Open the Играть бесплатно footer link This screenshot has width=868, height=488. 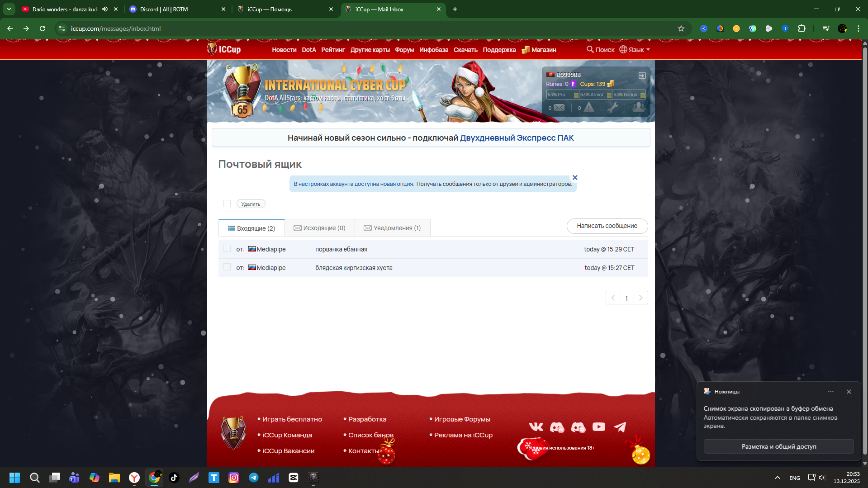click(292, 419)
